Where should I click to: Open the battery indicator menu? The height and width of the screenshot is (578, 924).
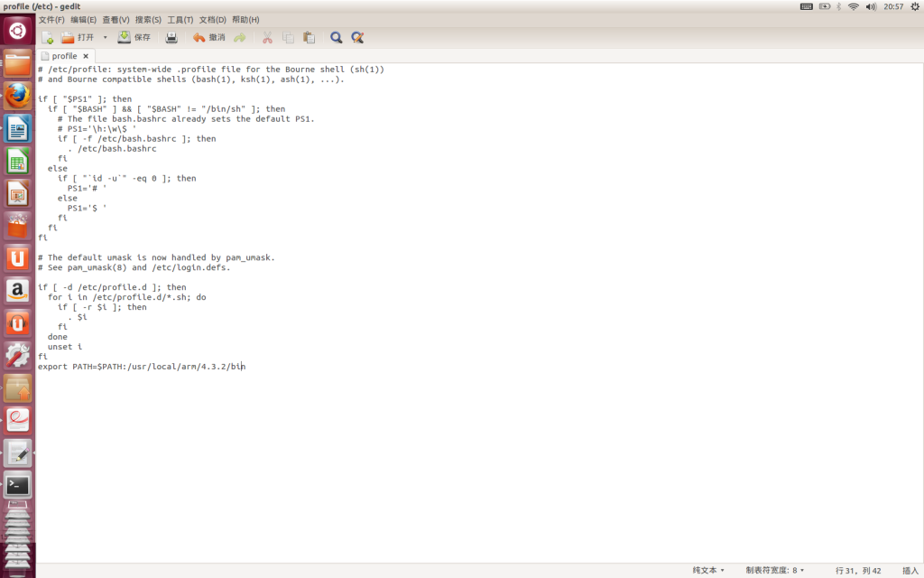coord(825,6)
